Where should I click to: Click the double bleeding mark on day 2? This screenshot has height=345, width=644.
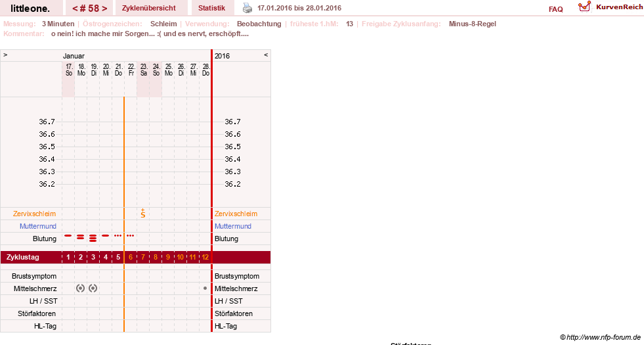pyautogui.click(x=81, y=237)
